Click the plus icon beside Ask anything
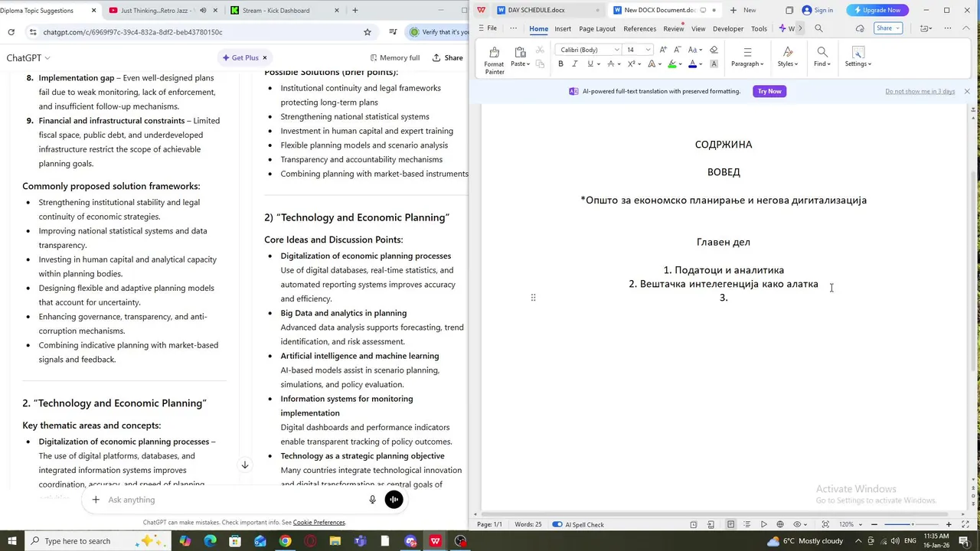 [x=96, y=500]
